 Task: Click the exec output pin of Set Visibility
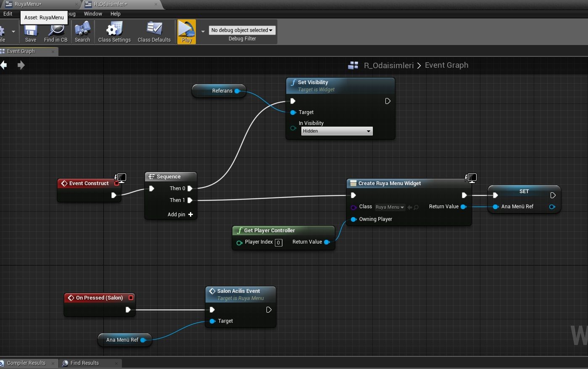pyautogui.click(x=388, y=101)
